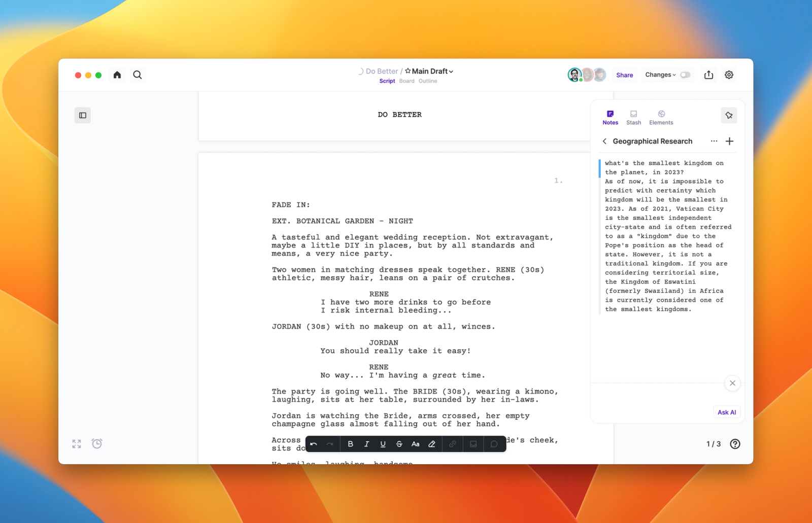Open the writing timer alarm icon
812x523 pixels.
pos(97,444)
